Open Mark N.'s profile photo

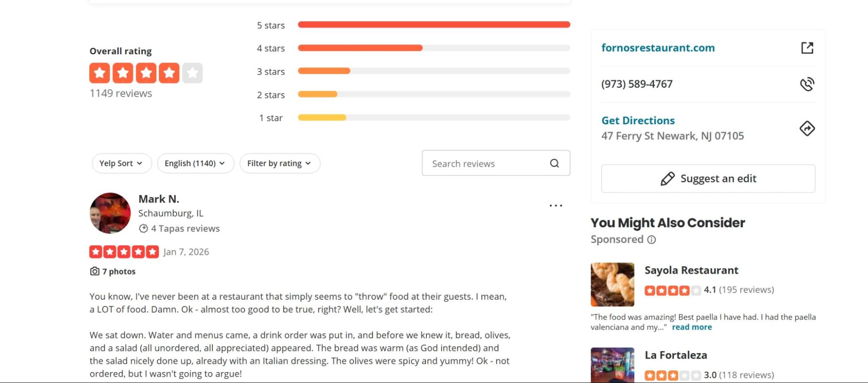(x=110, y=213)
